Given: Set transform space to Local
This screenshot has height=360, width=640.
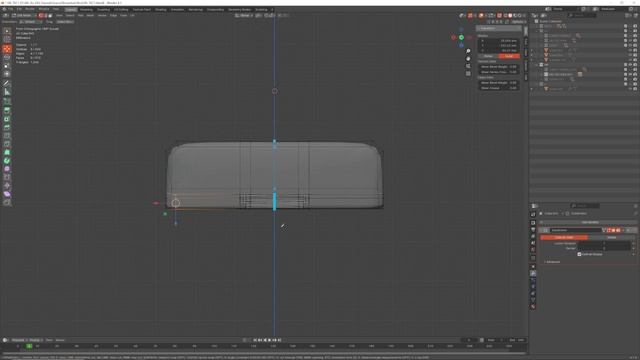Looking at the screenshot, I should point(509,56).
